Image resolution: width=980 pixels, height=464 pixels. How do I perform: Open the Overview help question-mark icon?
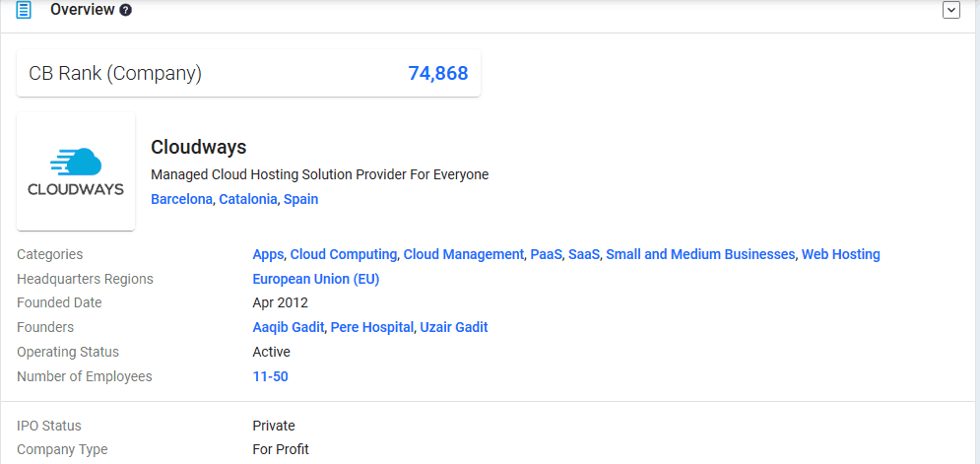pyautogui.click(x=126, y=10)
